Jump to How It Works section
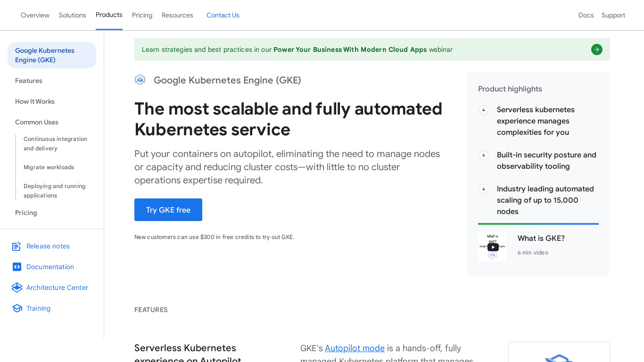 click(x=35, y=101)
